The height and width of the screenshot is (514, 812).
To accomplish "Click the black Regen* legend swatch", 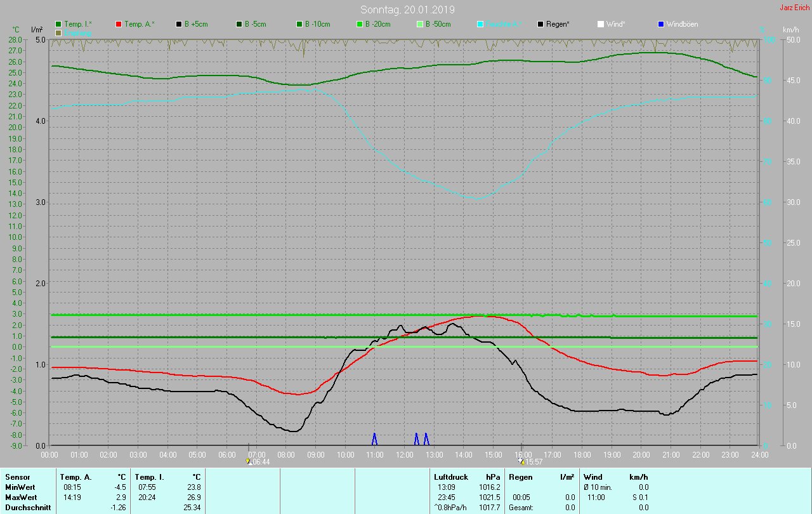I will point(540,24).
